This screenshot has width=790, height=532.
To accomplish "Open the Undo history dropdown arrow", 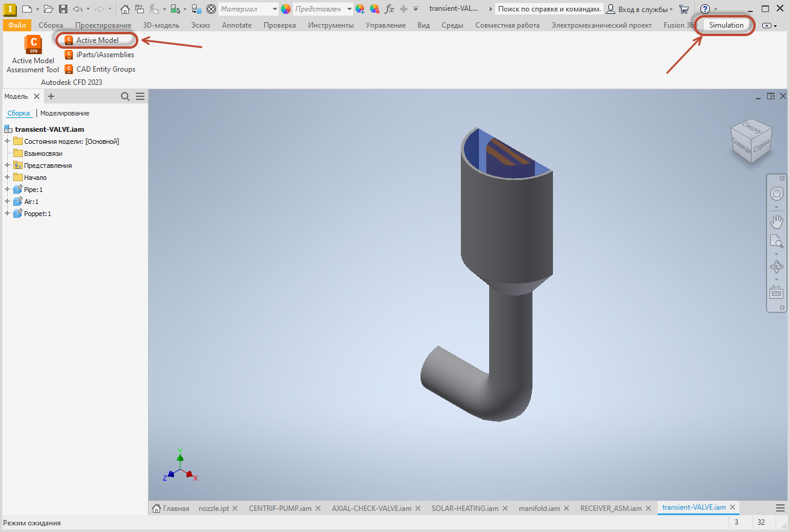I will pyautogui.click(x=88, y=9).
